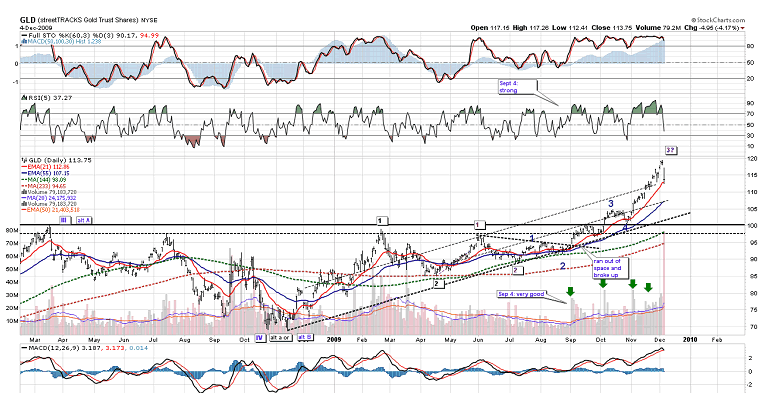Screen dimensions: 768x411
Task: Click the GLD (Daily) 113.75 legend
Action: (59, 160)
